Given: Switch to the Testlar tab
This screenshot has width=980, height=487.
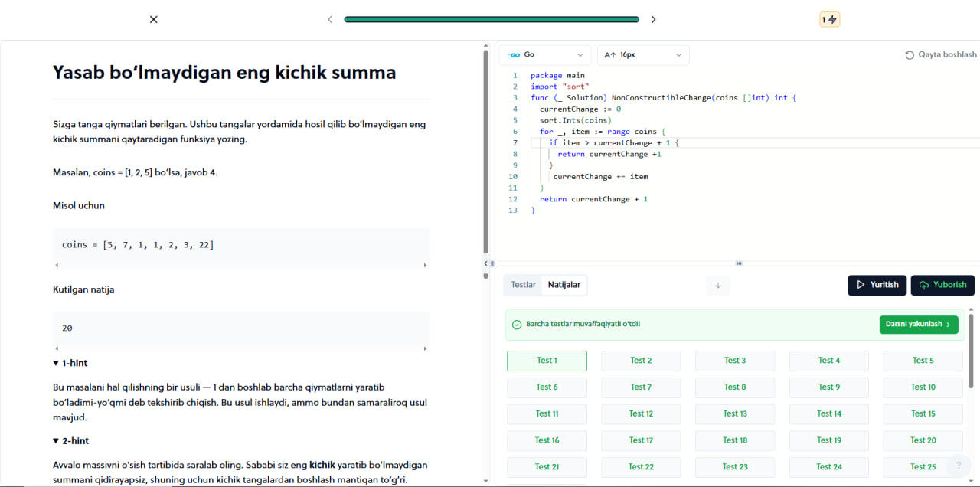Looking at the screenshot, I should (x=524, y=285).
